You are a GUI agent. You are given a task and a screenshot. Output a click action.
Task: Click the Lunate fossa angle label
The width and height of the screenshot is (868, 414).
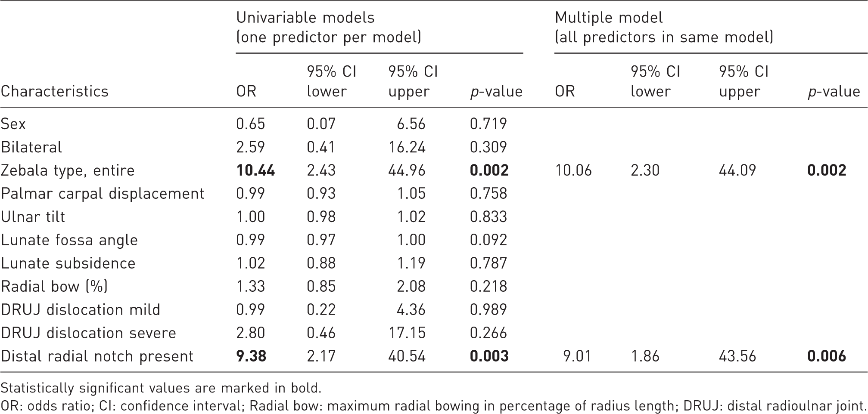[x=69, y=241]
